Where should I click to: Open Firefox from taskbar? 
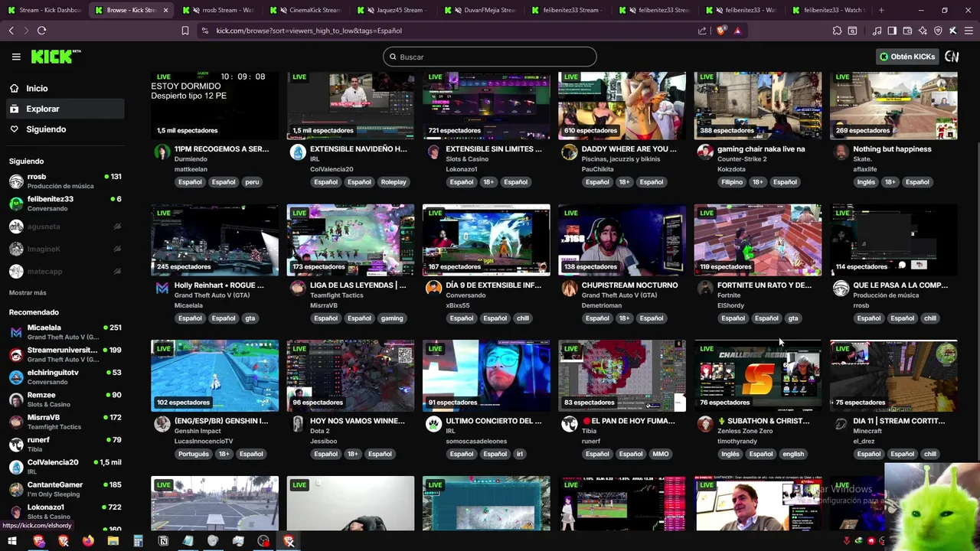[x=88, y=541]
